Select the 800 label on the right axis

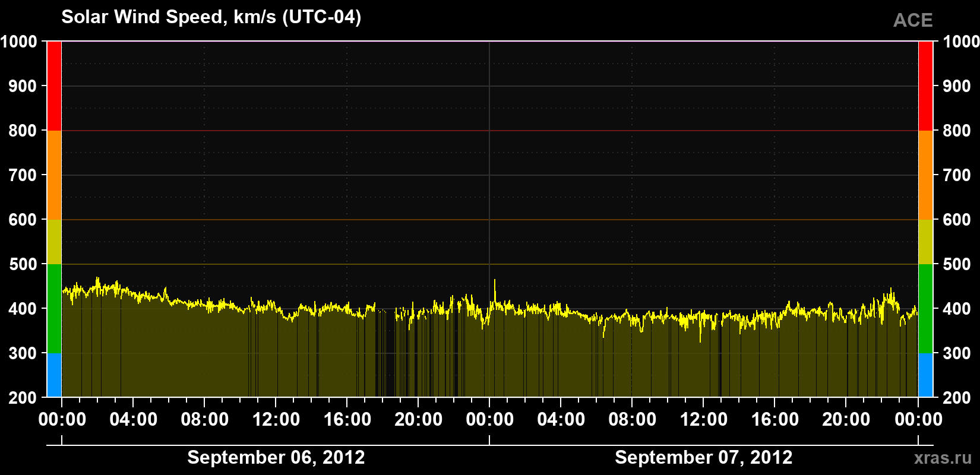click(957, 131)
